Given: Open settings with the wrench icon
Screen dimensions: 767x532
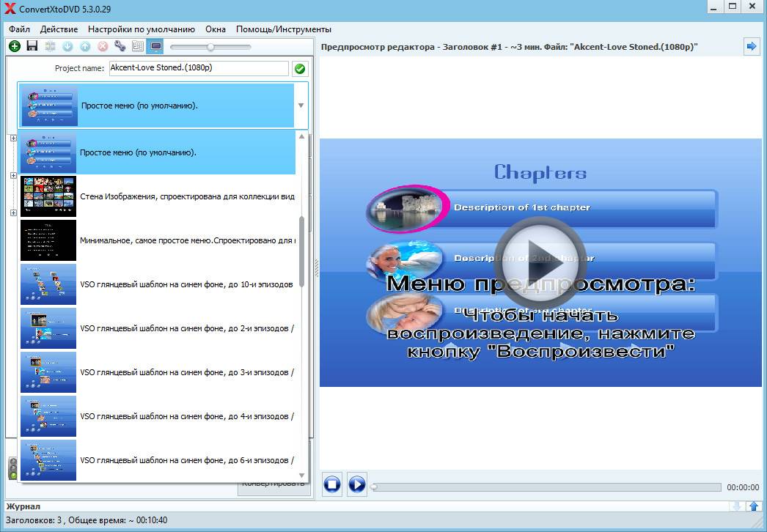Looking at the screenshot, I should pos(120,46).
